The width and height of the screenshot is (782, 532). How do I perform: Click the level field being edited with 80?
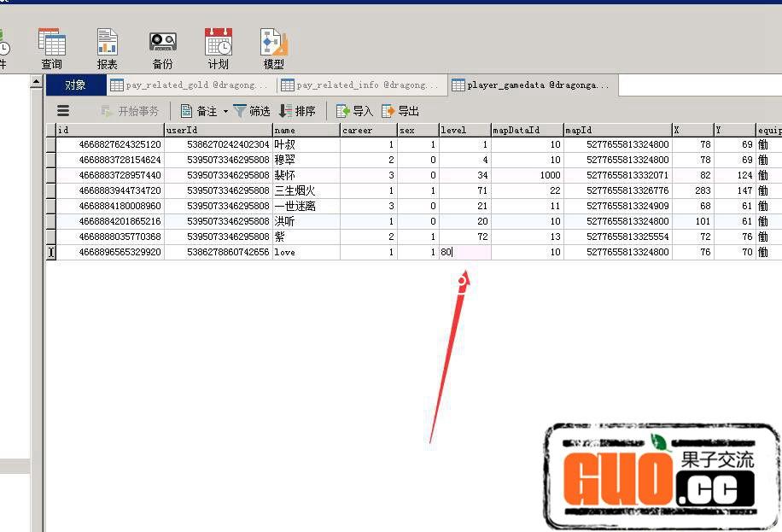[x=464, y=253]
